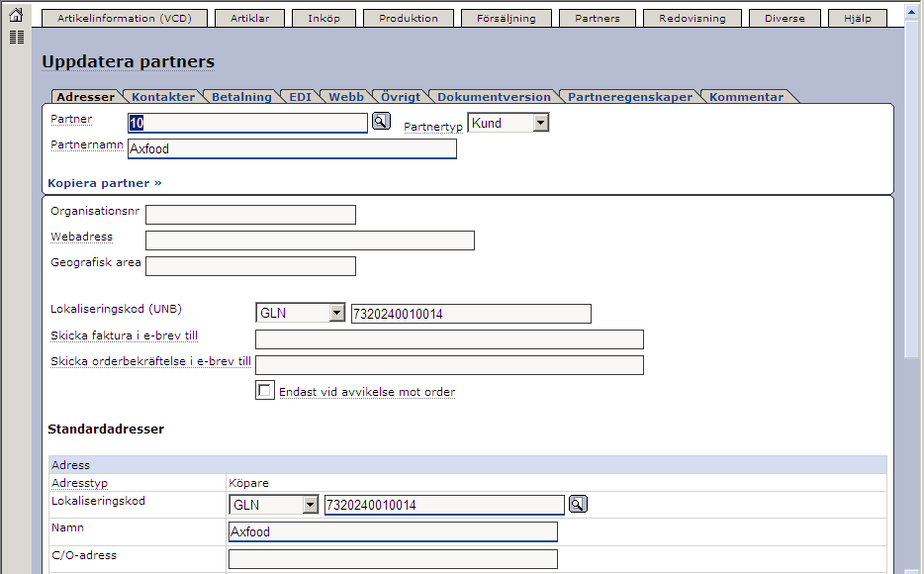The image size is (924, 574).
Task: Open the Artiklar menu
Action: coord(249,18)
